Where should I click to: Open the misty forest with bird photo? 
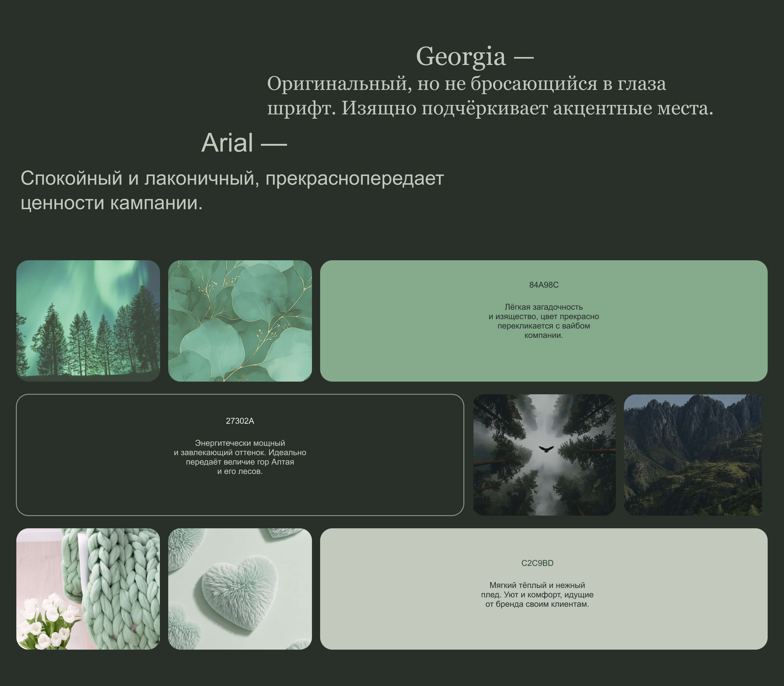coord(545,455)
